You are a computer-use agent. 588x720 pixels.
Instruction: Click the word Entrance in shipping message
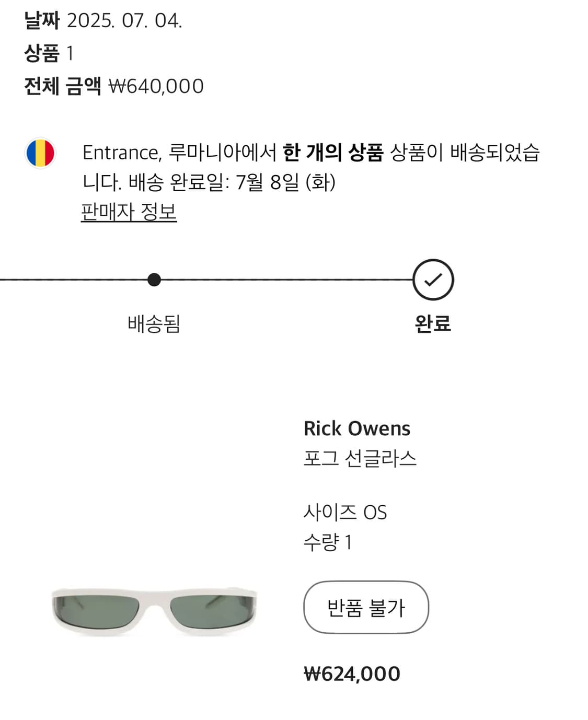121,153
